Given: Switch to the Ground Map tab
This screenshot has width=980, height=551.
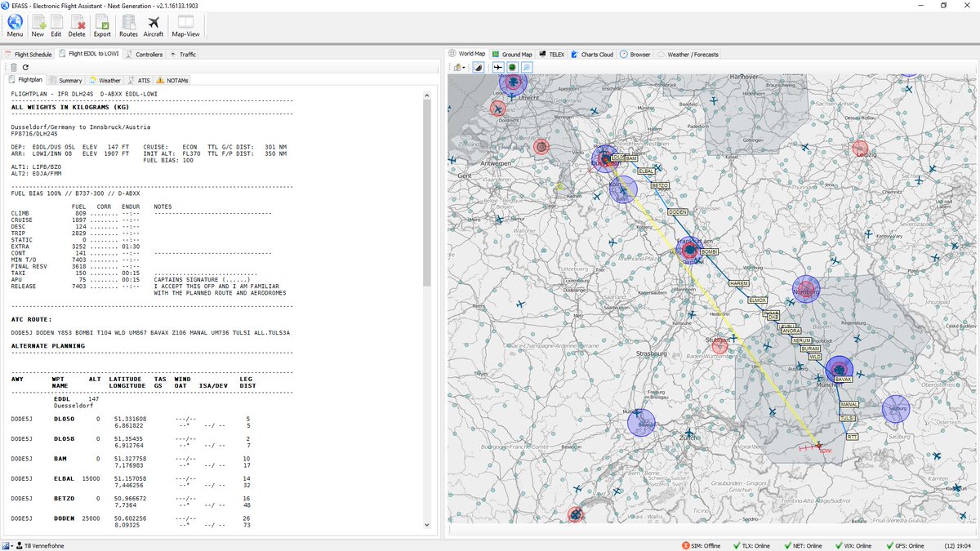Looking at the screenshot, I should pyautogui.click(x=512, y=54).
